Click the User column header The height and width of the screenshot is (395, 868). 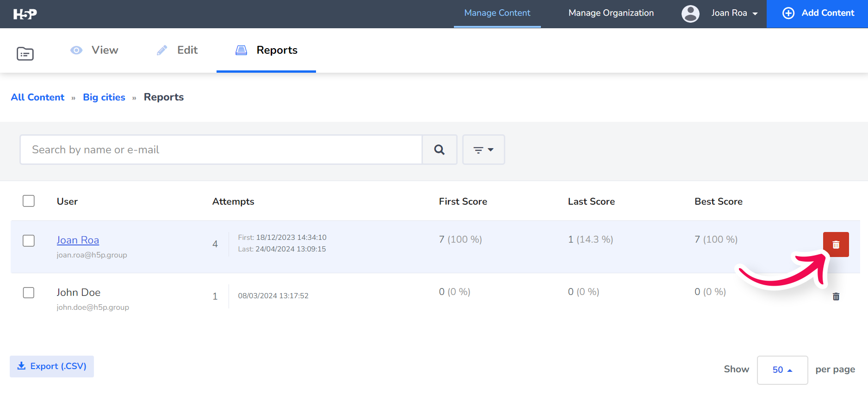click(67, 201)
